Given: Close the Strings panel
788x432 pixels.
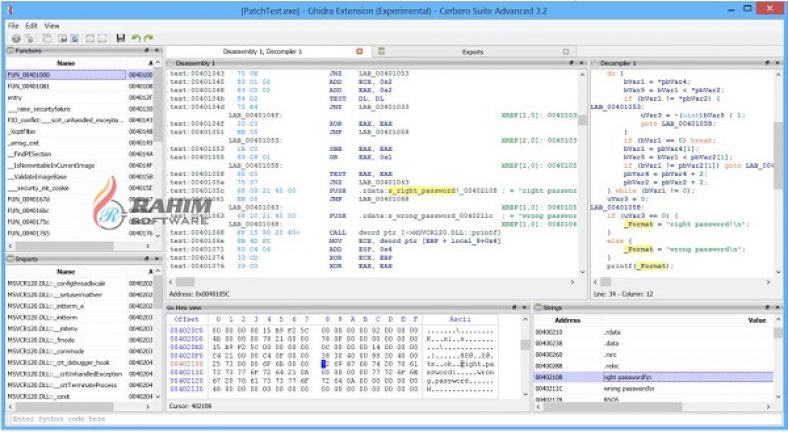Looking at the screenshot, I should (778, 306).
